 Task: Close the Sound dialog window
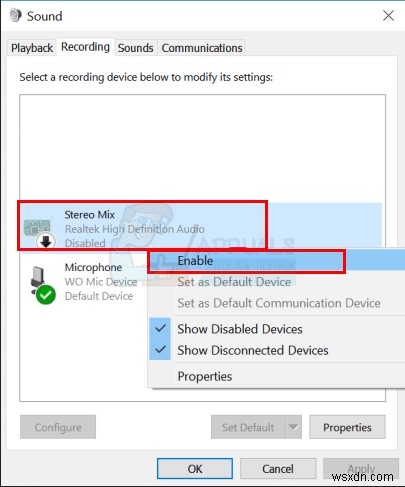[x=388, y=15]
